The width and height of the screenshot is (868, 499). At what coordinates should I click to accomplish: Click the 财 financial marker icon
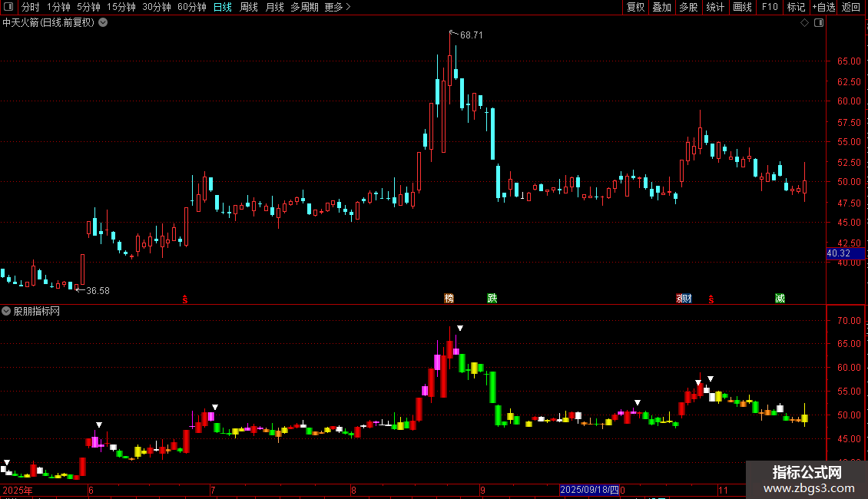(x=688, y=299)
